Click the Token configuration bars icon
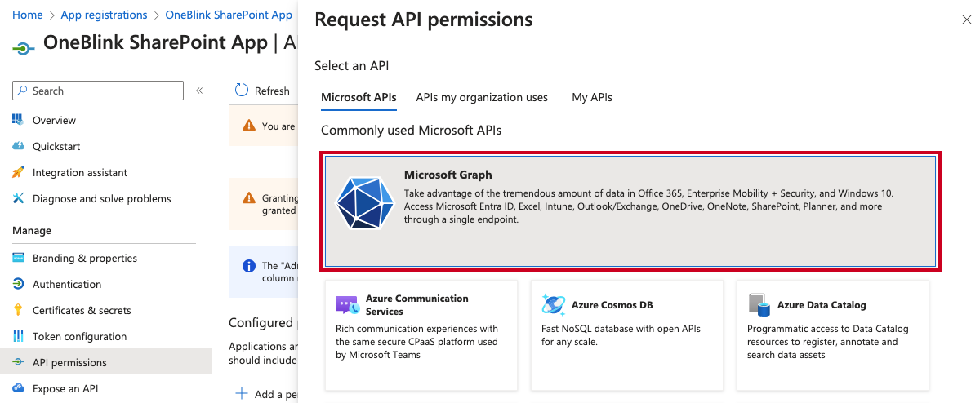The width and height of the screenshot is (980, 403). 18,336
